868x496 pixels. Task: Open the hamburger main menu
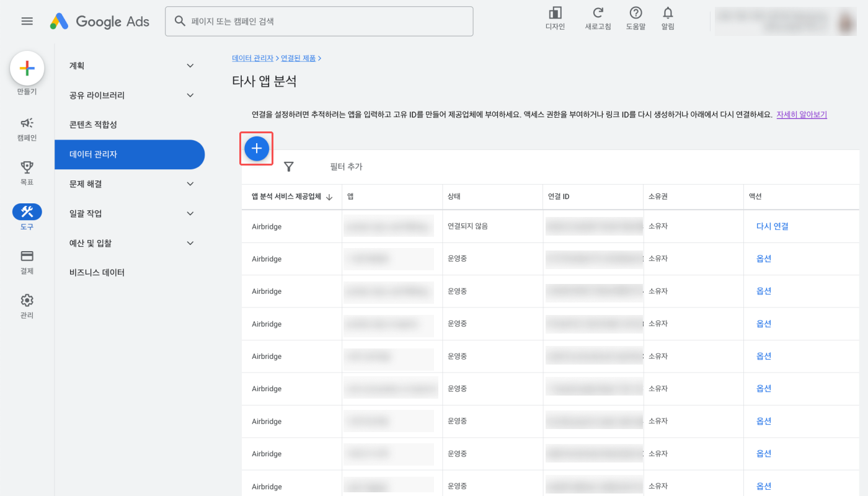[27, 21]
